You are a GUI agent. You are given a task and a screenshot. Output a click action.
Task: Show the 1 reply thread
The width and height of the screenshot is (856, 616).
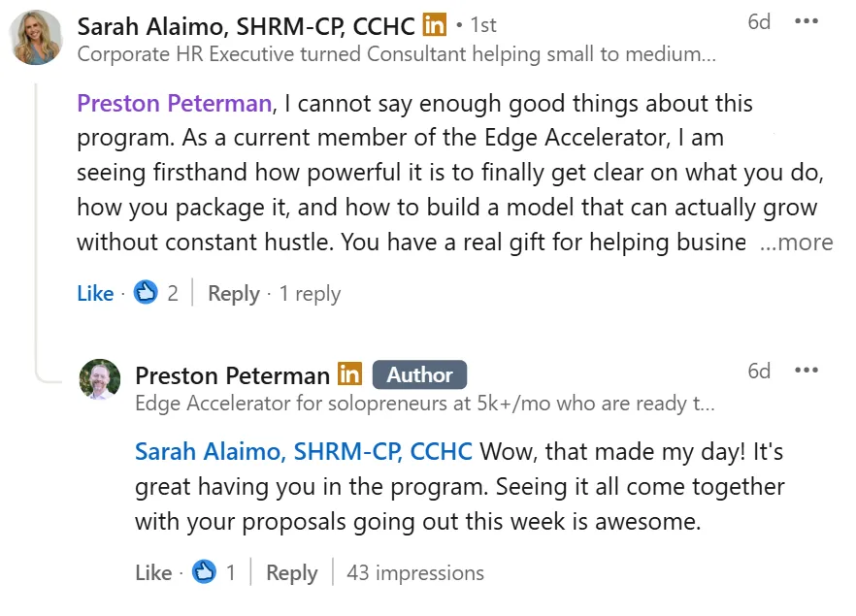pos(310,293)
